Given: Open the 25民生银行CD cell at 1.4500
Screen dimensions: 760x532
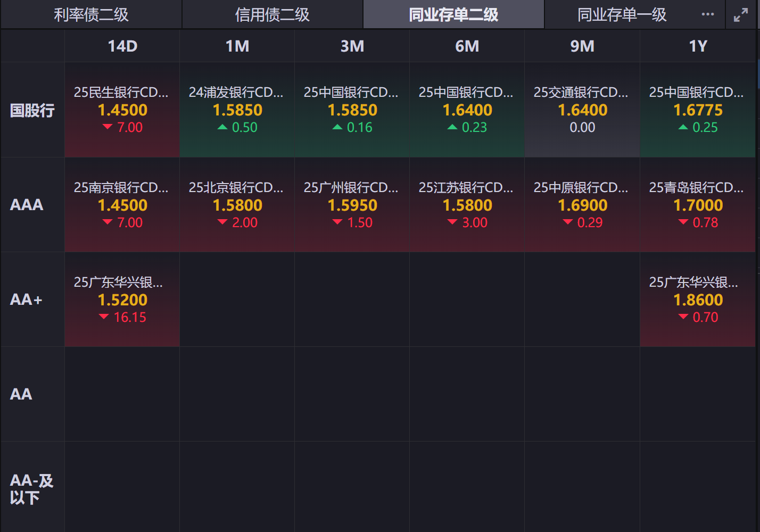Looking at the screenshot, I should point(122,110).
